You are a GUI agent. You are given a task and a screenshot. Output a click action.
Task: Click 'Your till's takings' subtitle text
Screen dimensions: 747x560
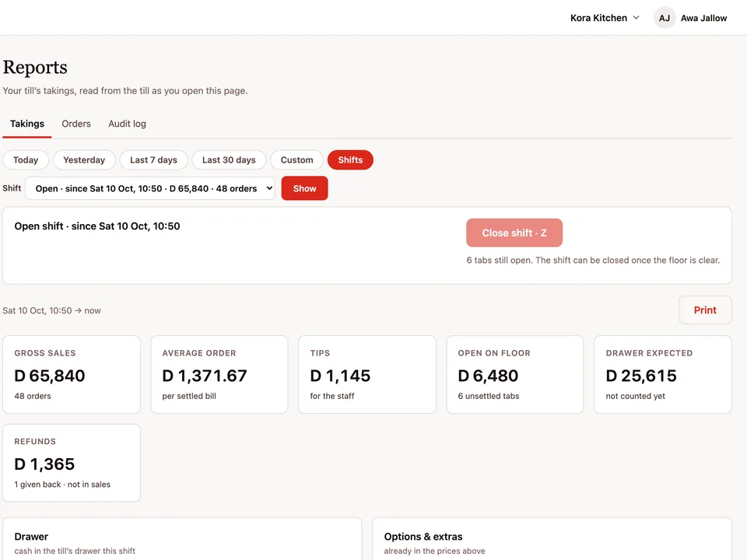(x=125, y=90)
